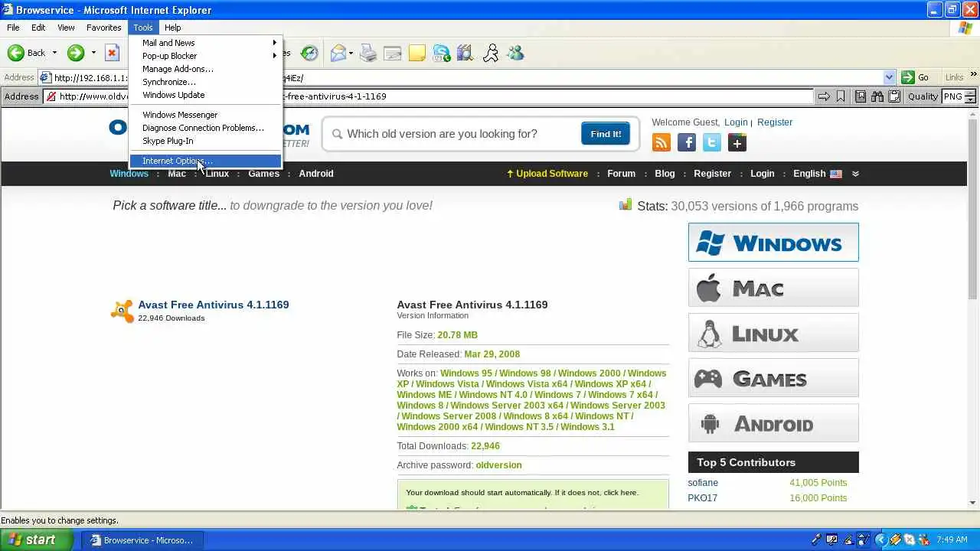980x551 pixels.
Task: Click the green Forward arrow icon
Action: click(75, 53)
